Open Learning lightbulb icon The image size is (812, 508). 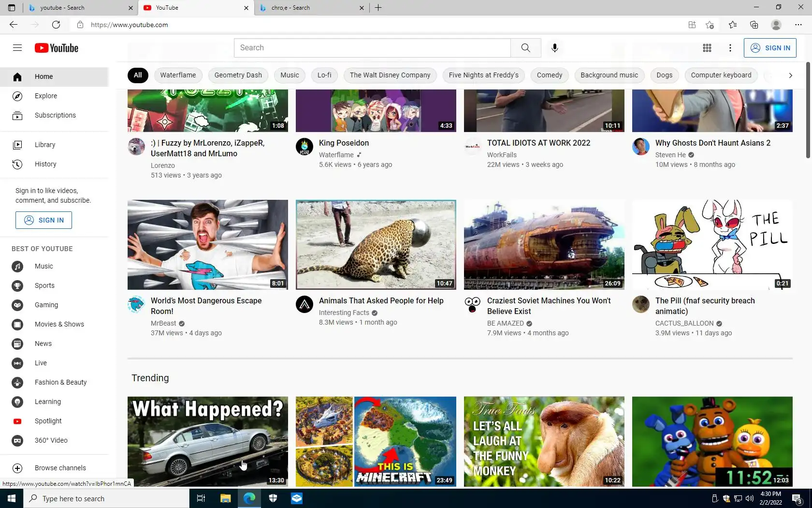tap(17, 402)
